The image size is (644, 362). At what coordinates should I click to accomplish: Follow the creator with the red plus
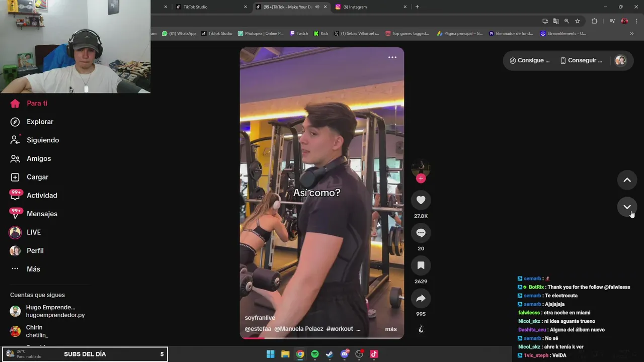coord(421,178)
